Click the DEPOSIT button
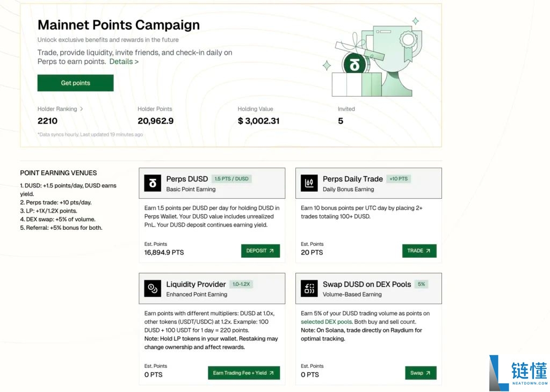 (x=260, y=251)
